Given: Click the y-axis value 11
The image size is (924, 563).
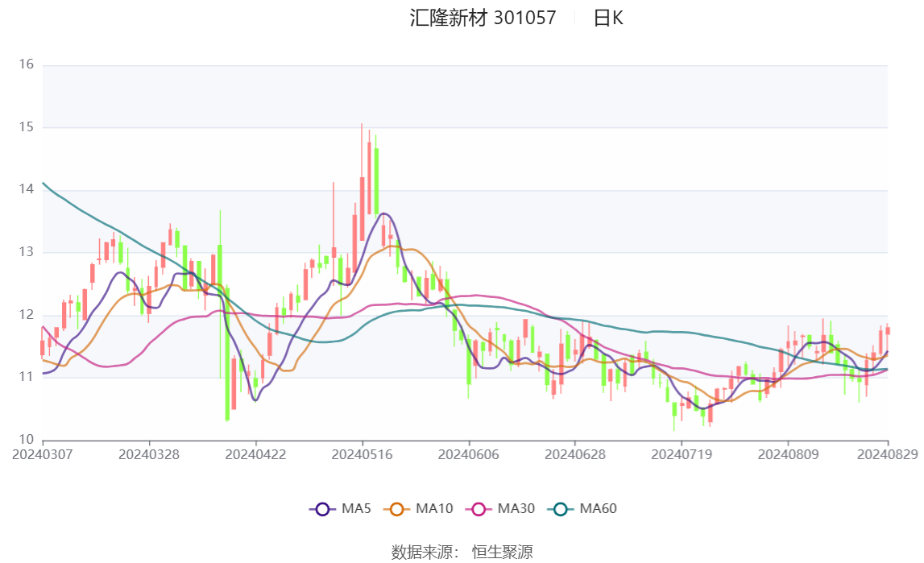Looking at the screenshot, I should click(x=26, y=377).
